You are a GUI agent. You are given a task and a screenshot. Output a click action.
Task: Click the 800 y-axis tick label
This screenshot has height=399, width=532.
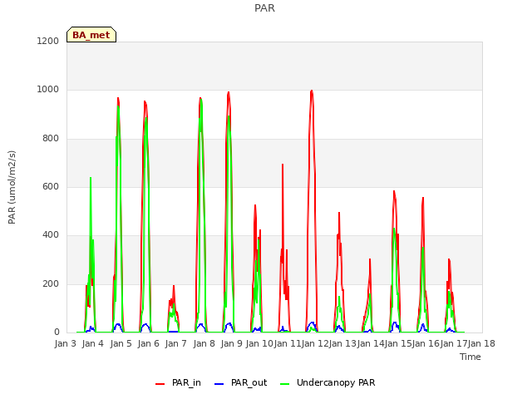coord(51,139)
